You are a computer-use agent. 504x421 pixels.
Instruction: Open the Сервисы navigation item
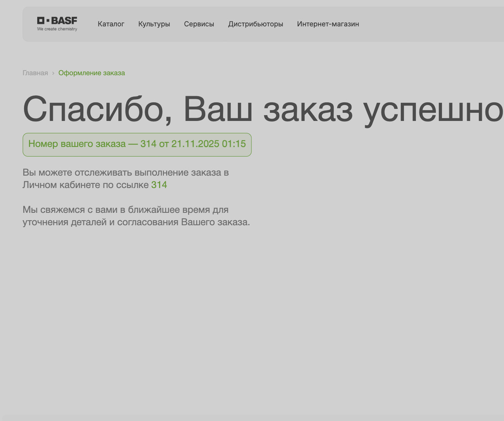(199, 24)
